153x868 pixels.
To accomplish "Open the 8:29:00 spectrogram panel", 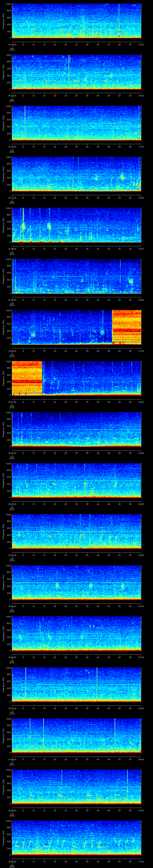I will pyautogui.click(x=76, y=786).
